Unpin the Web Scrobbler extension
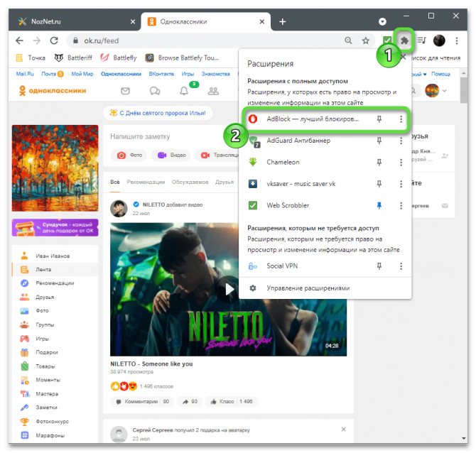This screenshot has width=476, height=453. [379, 205]
